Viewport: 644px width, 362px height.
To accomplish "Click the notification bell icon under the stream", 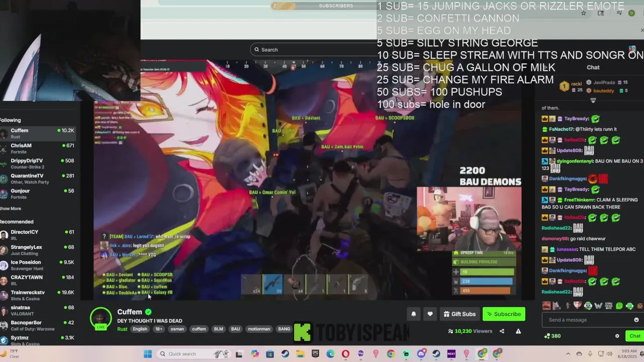I will [x=414, y=314].
